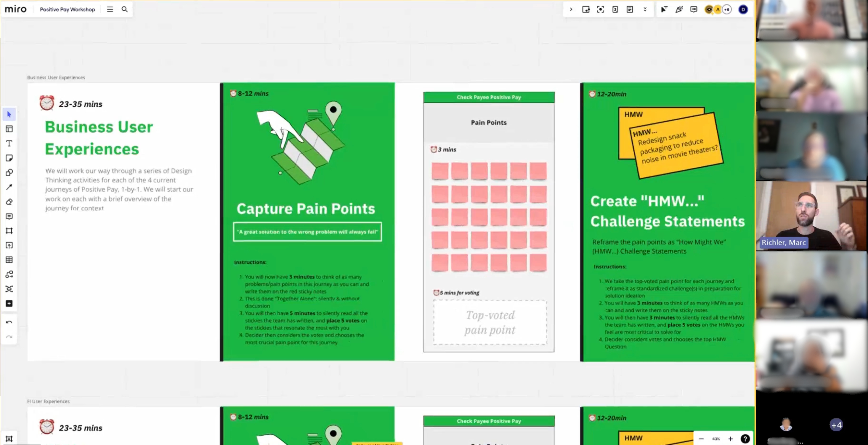Click the Redo arrow
Viewport: 868px width, 445px height.
(9, 337)
